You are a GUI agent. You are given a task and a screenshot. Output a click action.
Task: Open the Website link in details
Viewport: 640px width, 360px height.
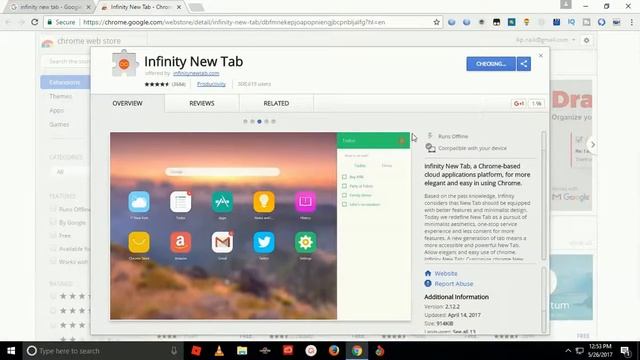point(446,273)
